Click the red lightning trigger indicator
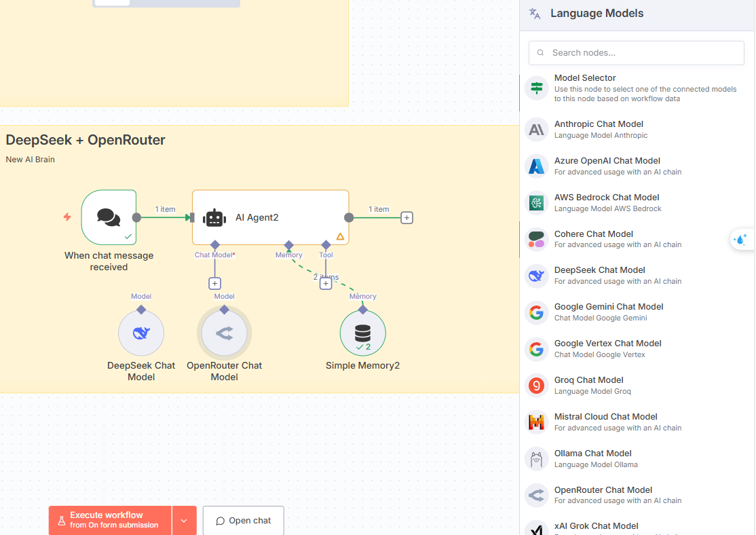Screen dimensions: 756x535 click(67, 217)
